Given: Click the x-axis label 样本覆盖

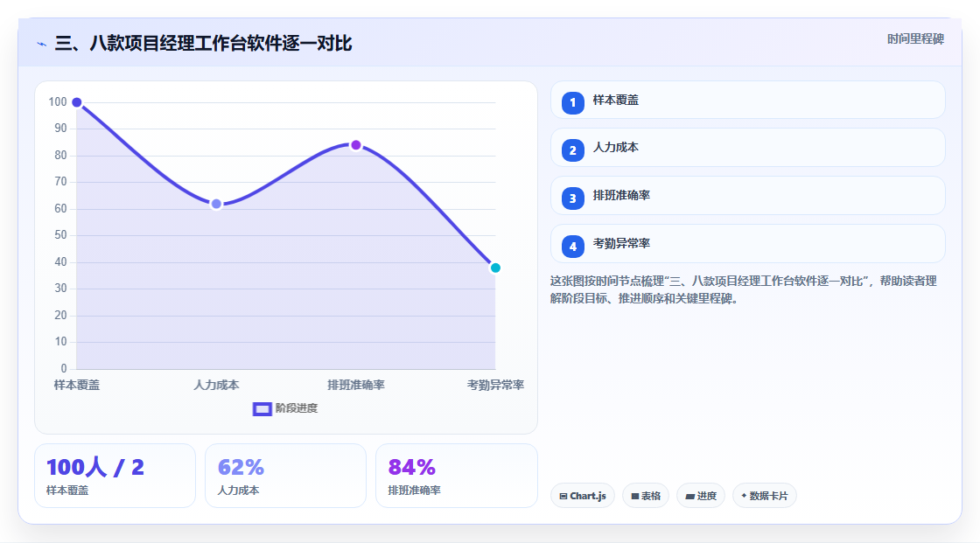Looking at the screenshot, I should pos(77,385).
